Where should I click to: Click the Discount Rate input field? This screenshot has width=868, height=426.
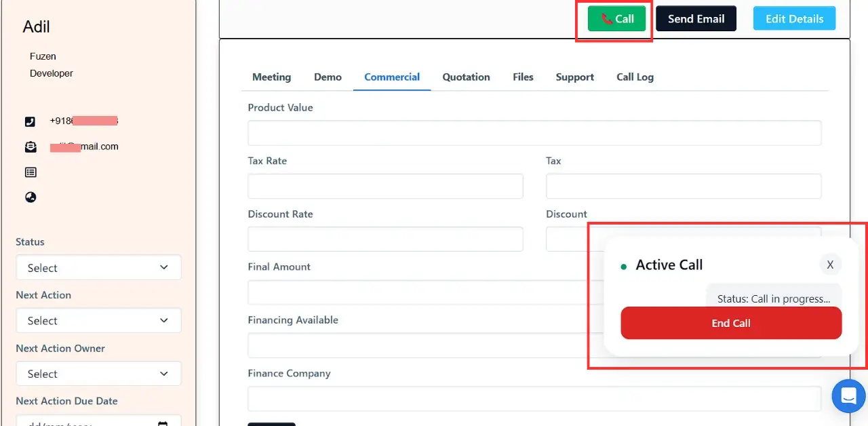[385, 239]
